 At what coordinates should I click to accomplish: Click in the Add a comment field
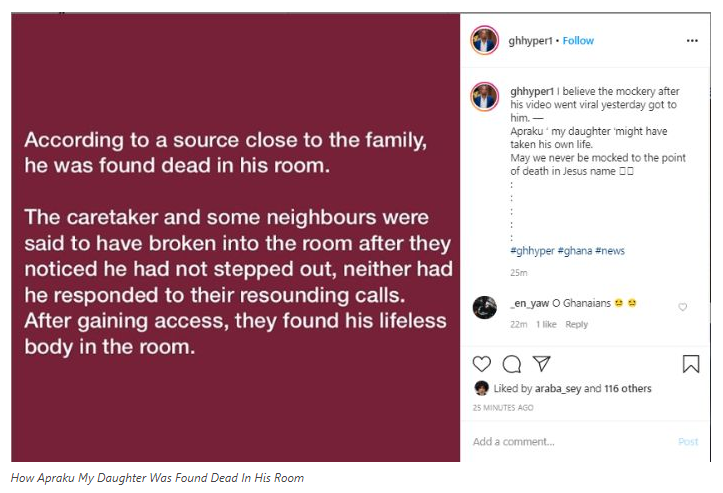click(572, 441)
